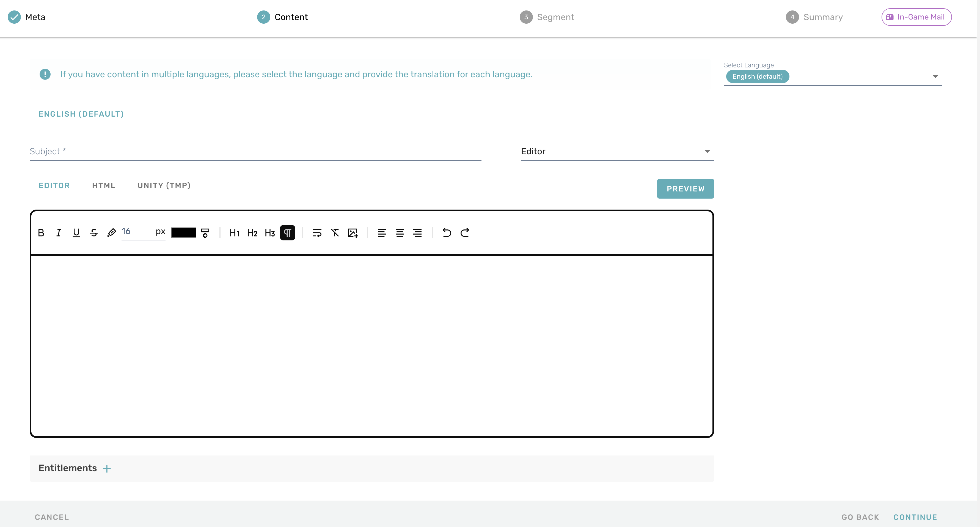
Task: Toggle strikethrough formatting
Action: pos(94,233)
